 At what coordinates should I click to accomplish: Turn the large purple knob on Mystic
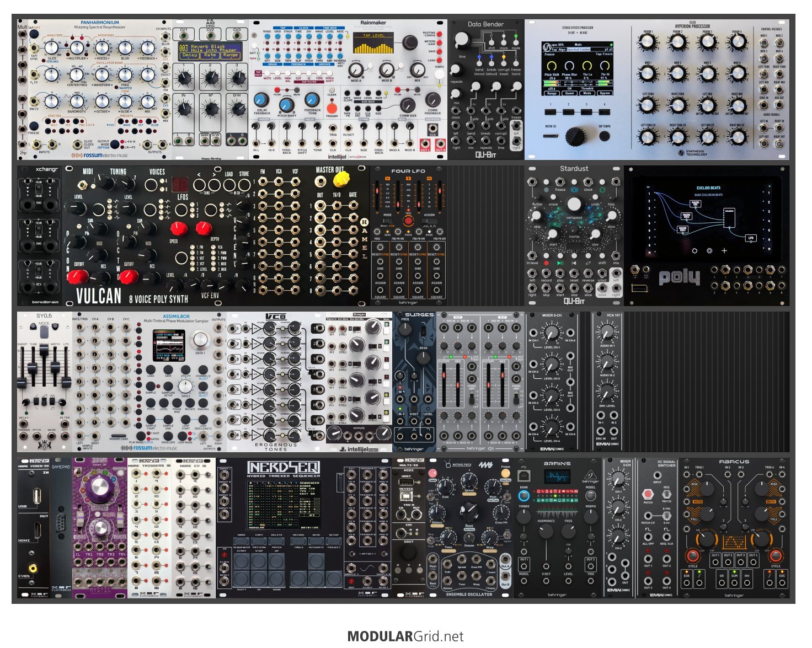click(x=100, y=488)
